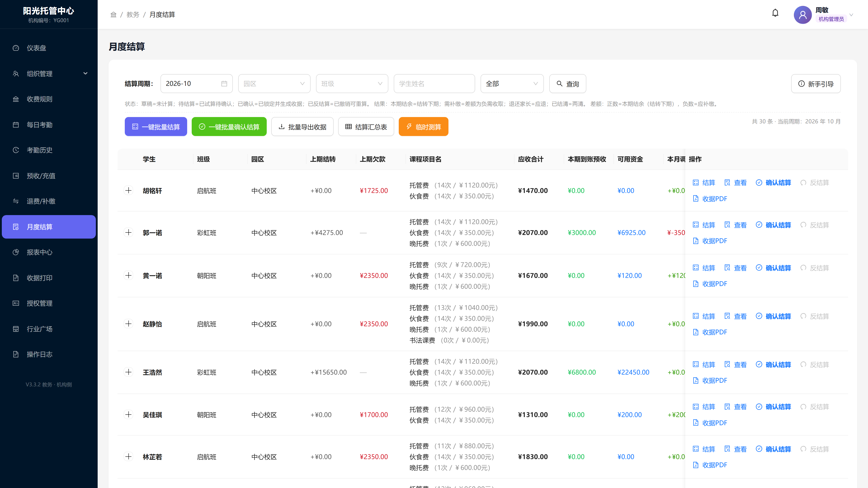Click the notification bell icon
This screenshot has width=868, height=488.
coord(775,13)
